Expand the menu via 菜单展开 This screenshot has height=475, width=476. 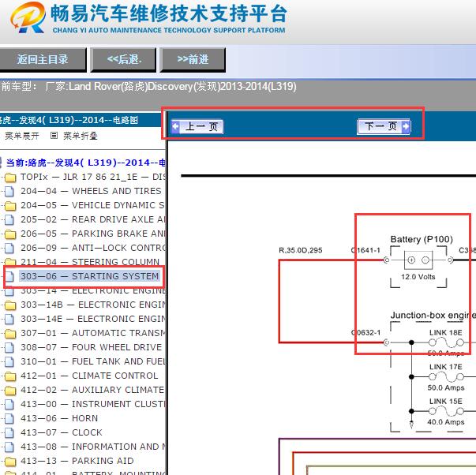22,136
